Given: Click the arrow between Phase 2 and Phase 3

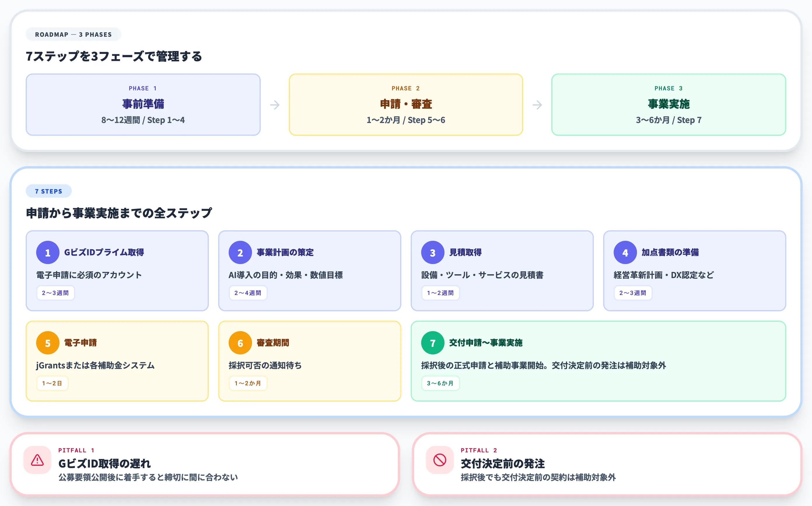Looking at the screenshot, I should point(537,105).
